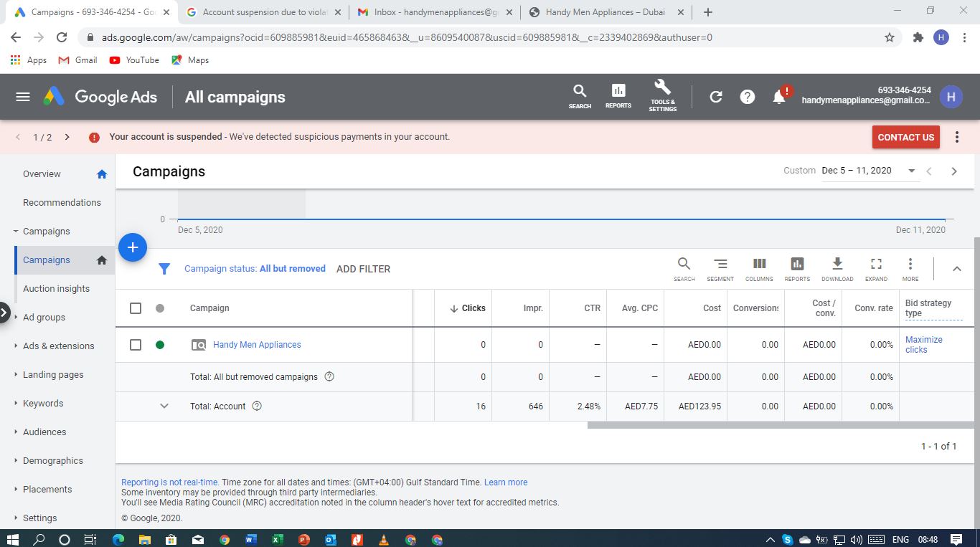Click the refresh icon in Google Ads header
The width and height of the screenshot is (980, 547).
pyautogui.click(x=715, y=97)
